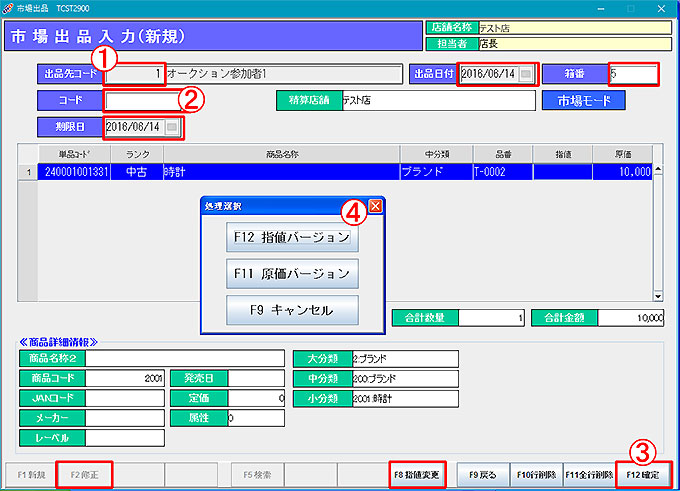
Task: Close the 処理選択 dialog with X
Action: tap(376, 206)
